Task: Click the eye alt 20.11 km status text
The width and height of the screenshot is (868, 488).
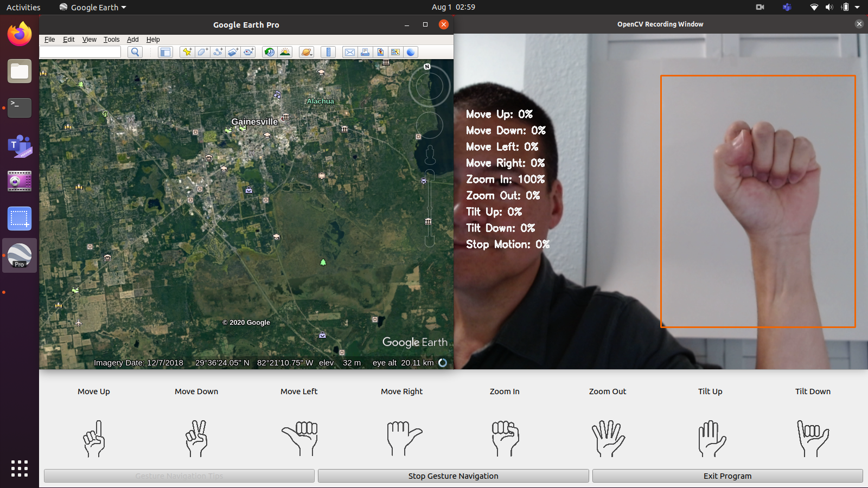Action: [x=403, y=363]
